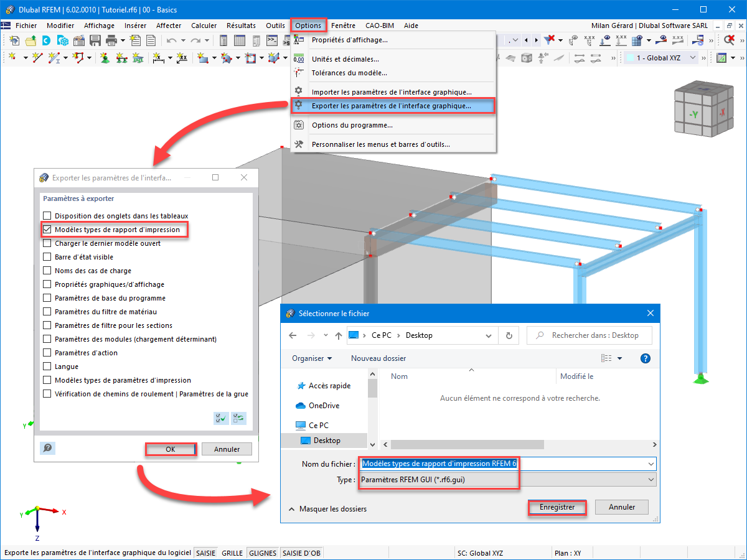
Task: Click the work plane grid icon
Action: point(721,58)
